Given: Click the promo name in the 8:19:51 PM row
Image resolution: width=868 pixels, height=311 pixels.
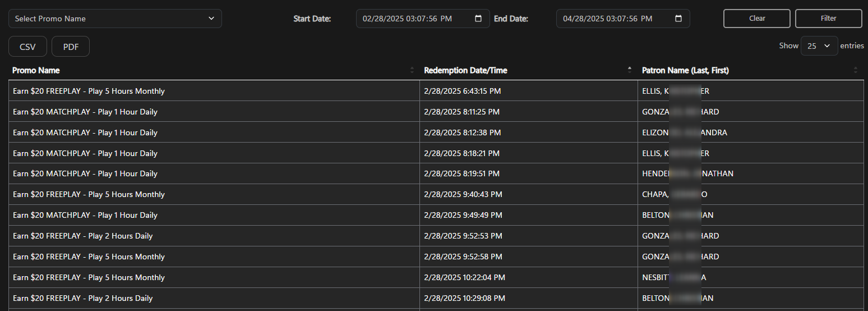Looking at the screenshot, I should click(x=85, y=174).
